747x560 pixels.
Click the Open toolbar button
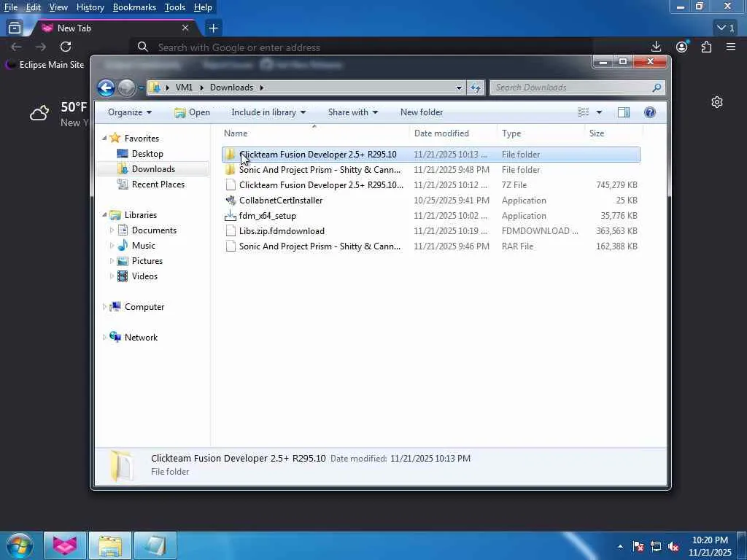pyautogui.click(x=192, y=112)
